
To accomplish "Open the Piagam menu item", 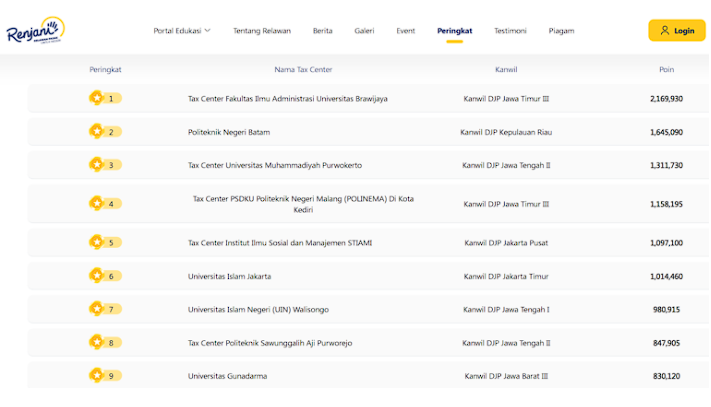I will point(561,31).
